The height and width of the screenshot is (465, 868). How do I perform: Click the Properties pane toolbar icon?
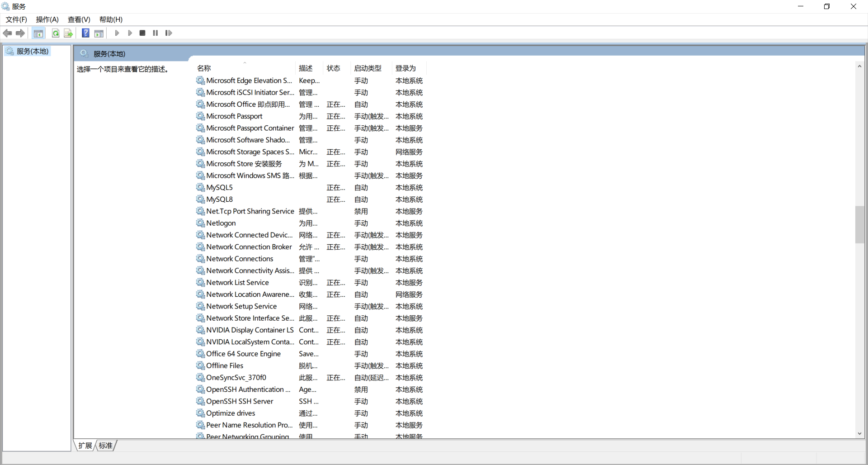coord(99,33)
